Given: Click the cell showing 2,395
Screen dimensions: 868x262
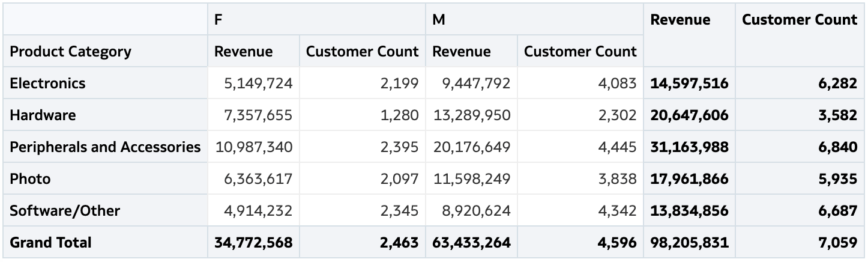Looking at the screenshot, I should [363, 147].
